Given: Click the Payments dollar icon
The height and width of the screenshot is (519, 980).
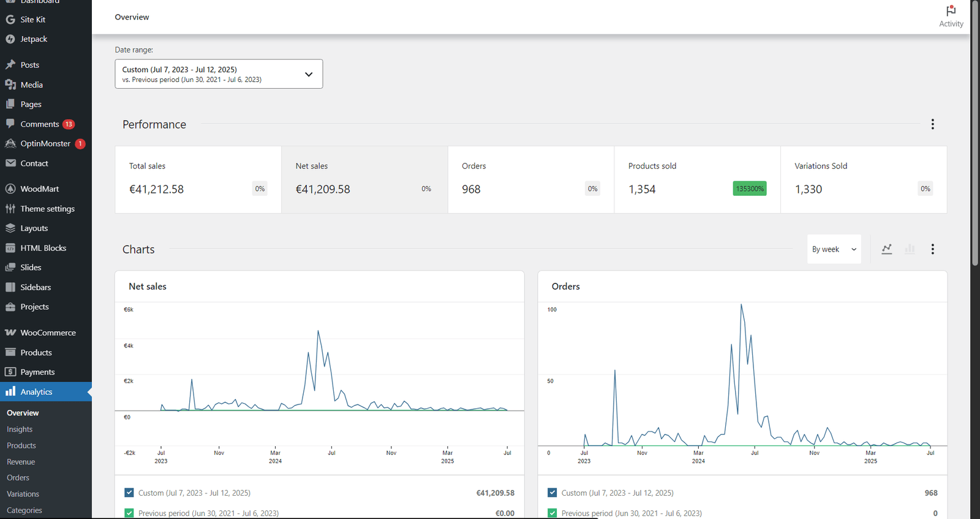Looking at the screenshot, I should (x=10, y=372).
